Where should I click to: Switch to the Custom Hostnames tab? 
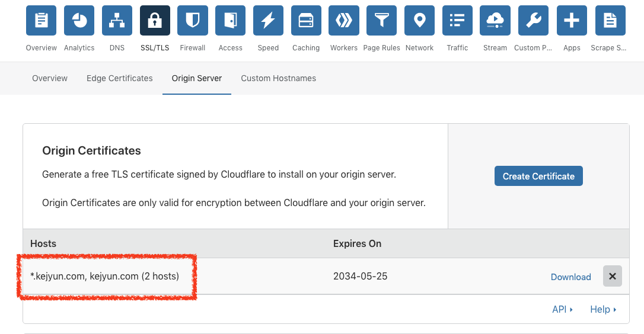[278, 78]
